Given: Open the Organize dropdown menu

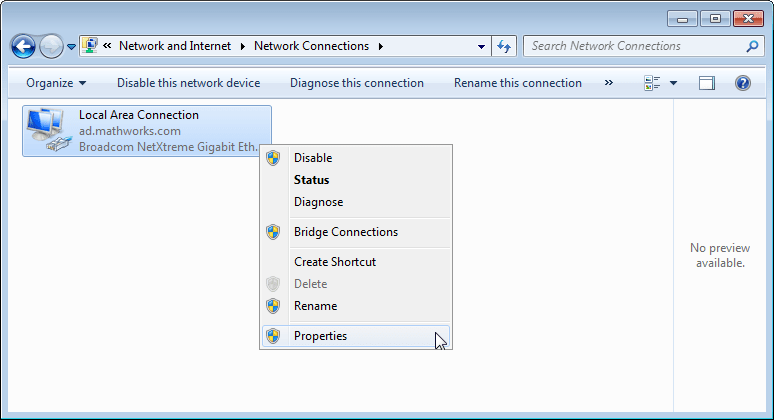Looking at the screenshot, I should (x=56, y=83).
